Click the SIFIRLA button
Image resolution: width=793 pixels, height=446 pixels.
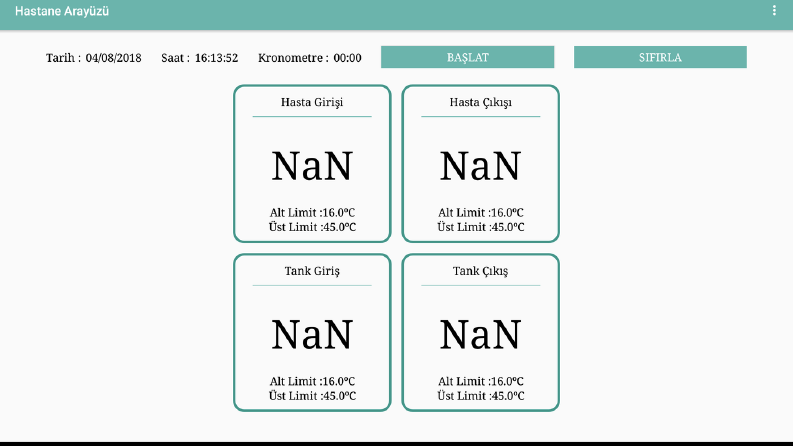pyautogui.click(x=660, y=57)
